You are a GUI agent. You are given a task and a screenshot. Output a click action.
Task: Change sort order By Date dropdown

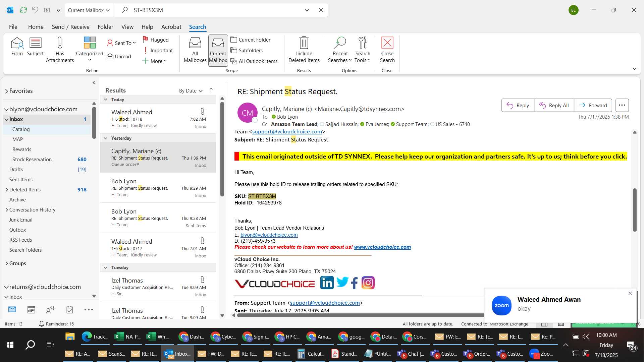click(191, 91)
